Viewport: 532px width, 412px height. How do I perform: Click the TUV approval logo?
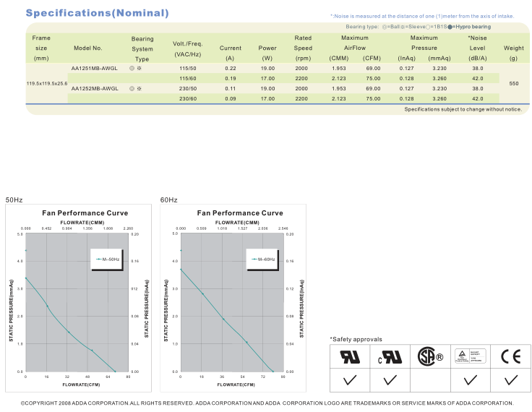point(471,356)
